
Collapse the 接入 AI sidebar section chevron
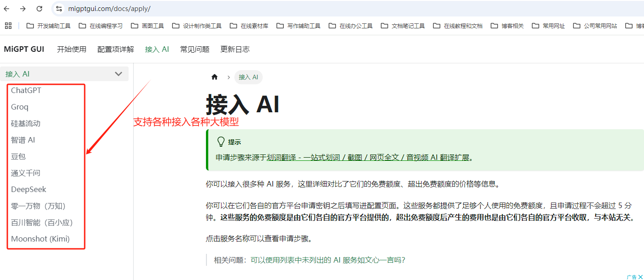pyautogui.click(x=119, y=74)
